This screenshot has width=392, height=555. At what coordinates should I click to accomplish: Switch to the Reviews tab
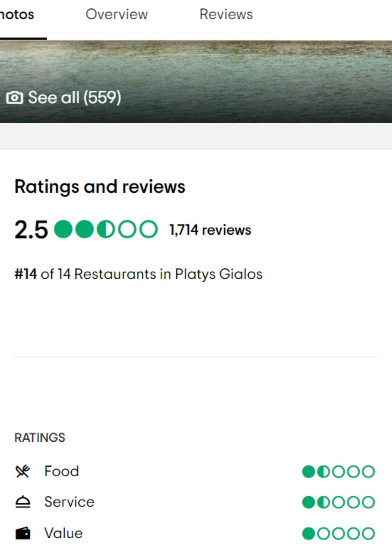226,15
